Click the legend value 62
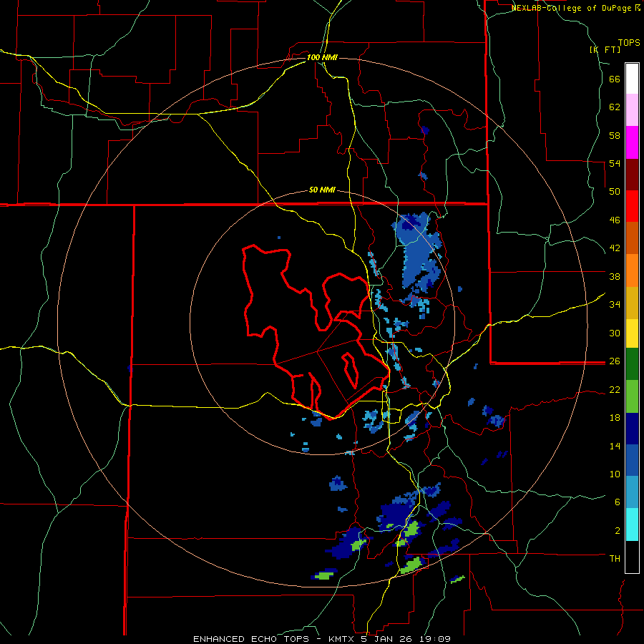 click(x=615, y=107)
